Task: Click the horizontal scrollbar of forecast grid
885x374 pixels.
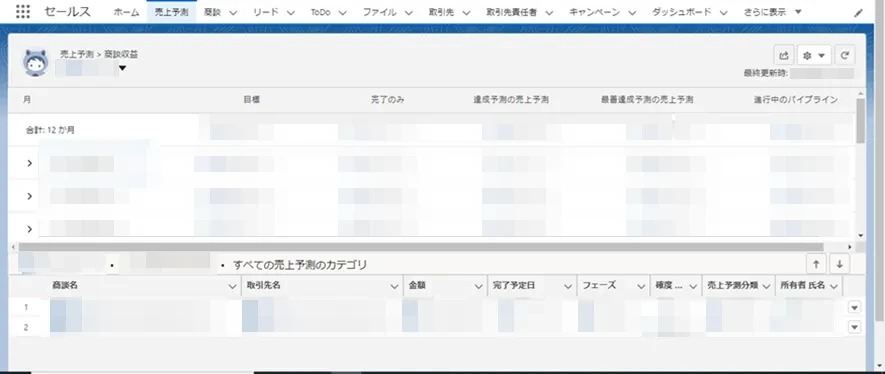Action: (x=420, y=247)
